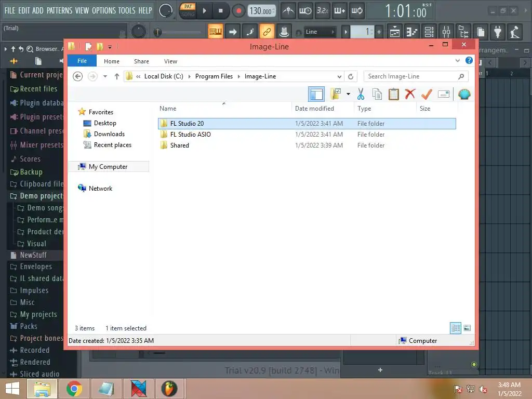Screen dimensions: 532x399
Task: Click the pattern number 1 selector
Action: (x=362, y=32)
